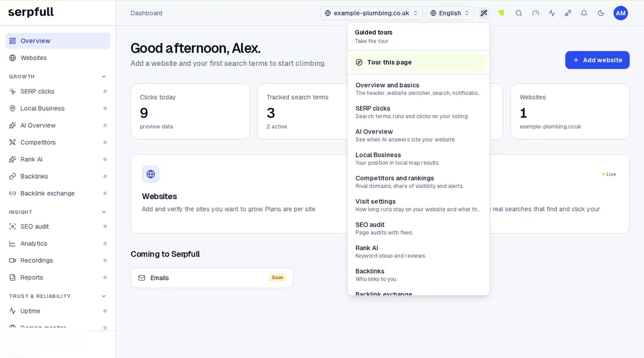644x358 pixels.
Task: Toggle dark mode with the moon icon
Action: [601, 13]
